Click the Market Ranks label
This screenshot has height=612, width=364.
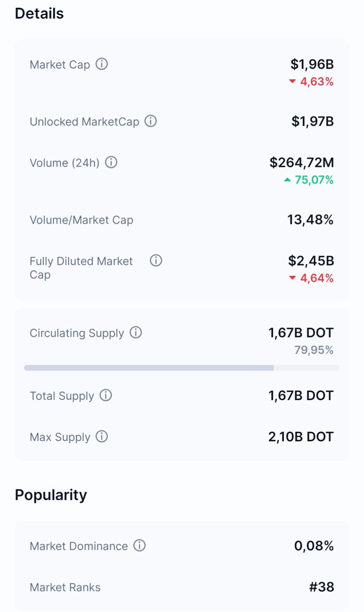click(65, 587)
